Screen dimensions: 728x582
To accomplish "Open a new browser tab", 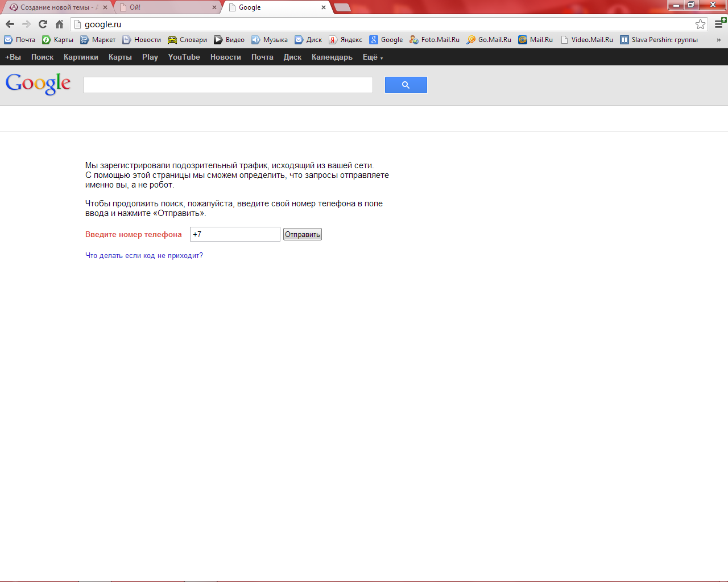I will 342,7.
